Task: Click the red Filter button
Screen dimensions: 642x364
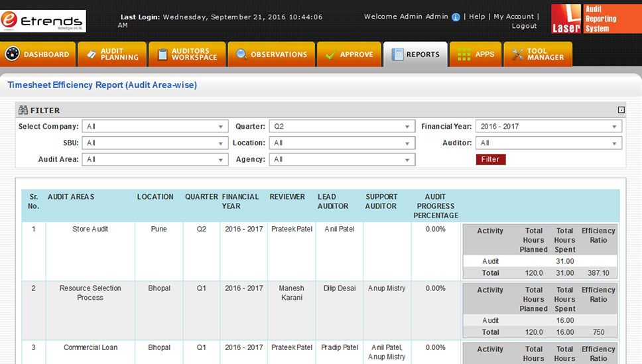Action: (x=491, y=159)
